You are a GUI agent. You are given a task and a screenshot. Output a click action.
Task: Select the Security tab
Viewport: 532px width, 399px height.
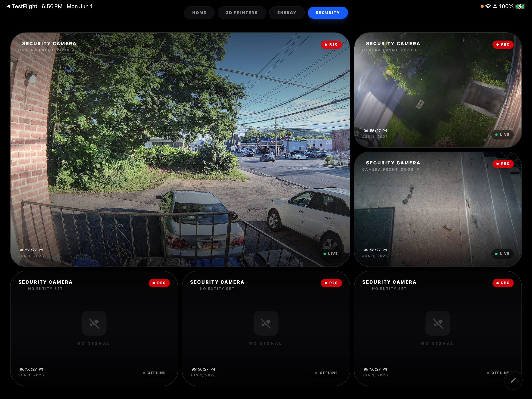328,12
